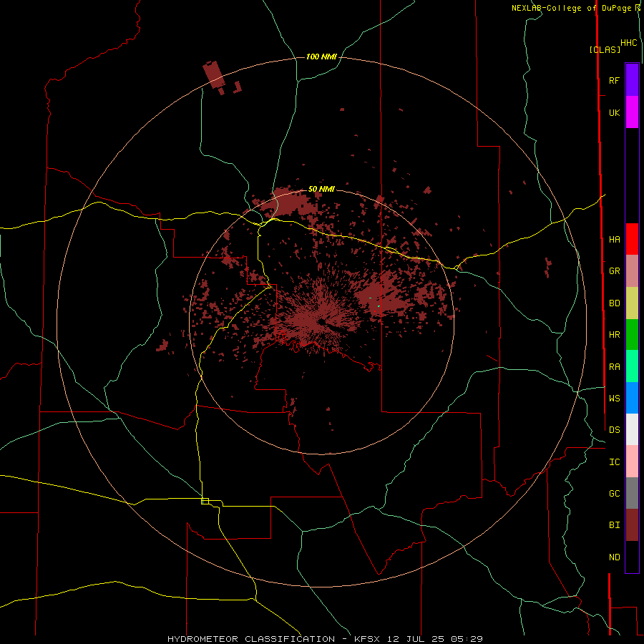644x644 pixels.
Task: Click the ND black legend swatch
Action: coord(632,557)
